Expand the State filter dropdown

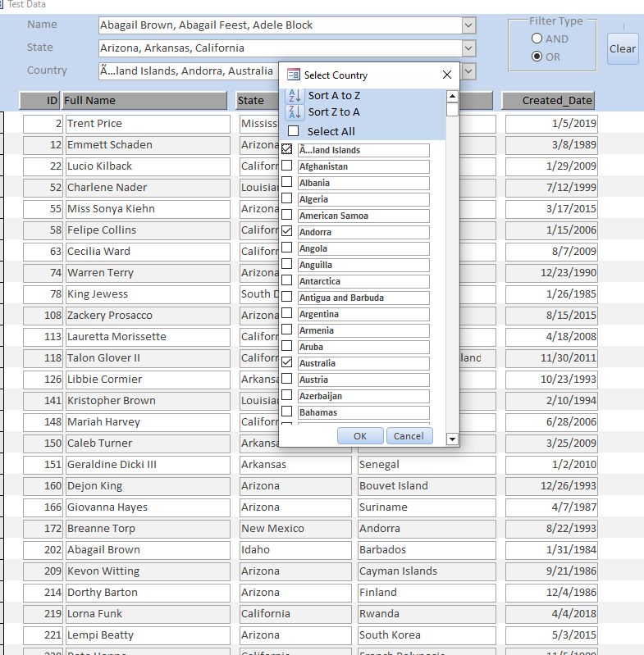coord(468,48)
